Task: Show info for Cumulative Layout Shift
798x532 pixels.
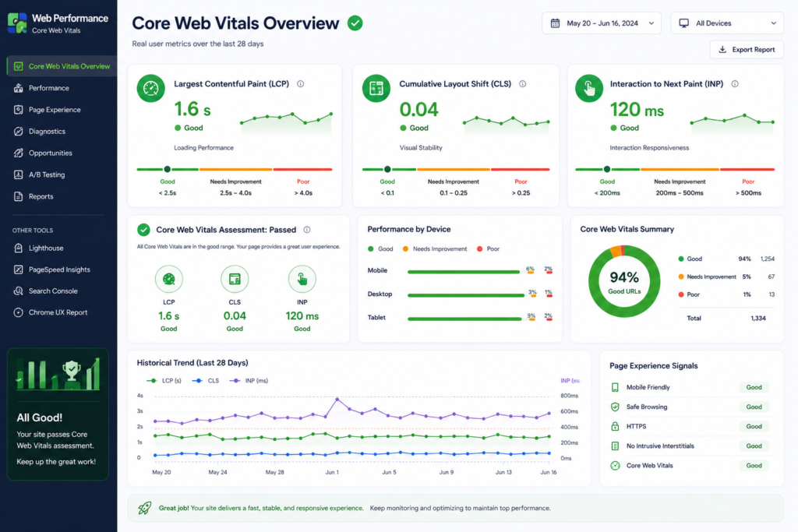Action: pos(523,84)
